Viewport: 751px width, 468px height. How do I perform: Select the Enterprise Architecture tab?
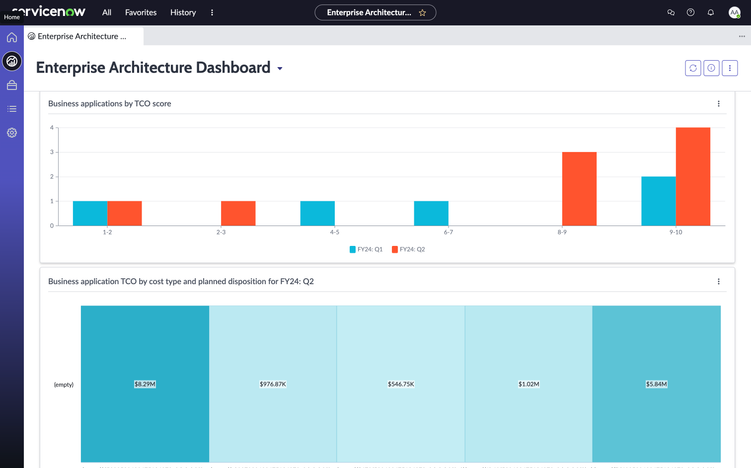pos(84,36)
